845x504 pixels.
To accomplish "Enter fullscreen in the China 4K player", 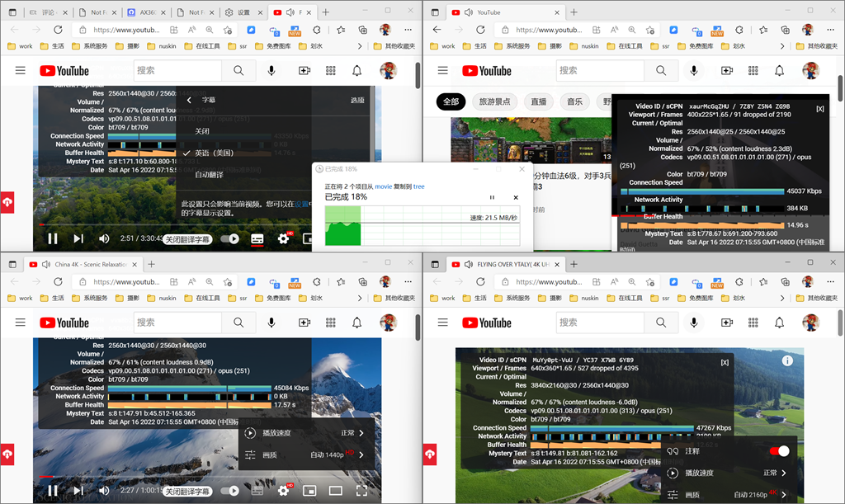I will 361,491.
